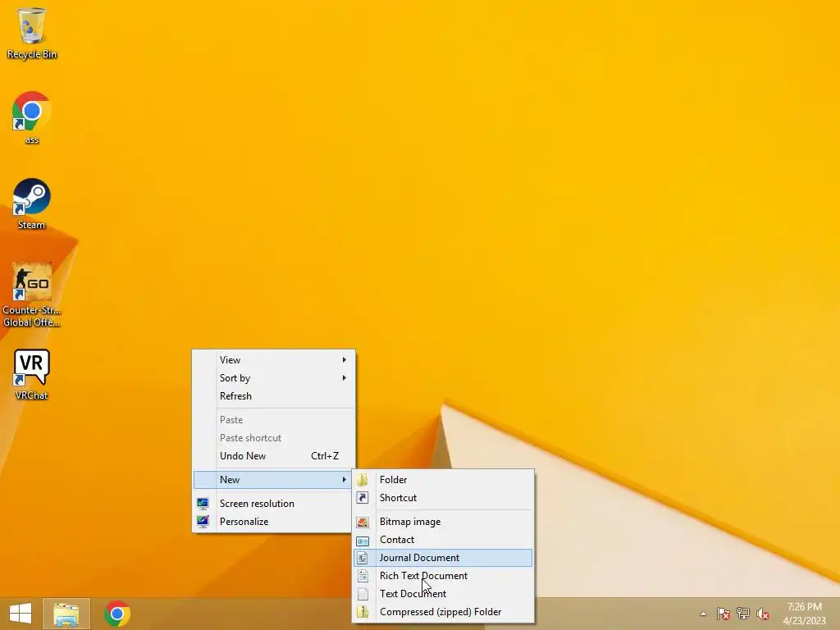Open the Windows Start button
Viewport: 840px width, 630px height.
pyautogui.click(x=21, y=614)
